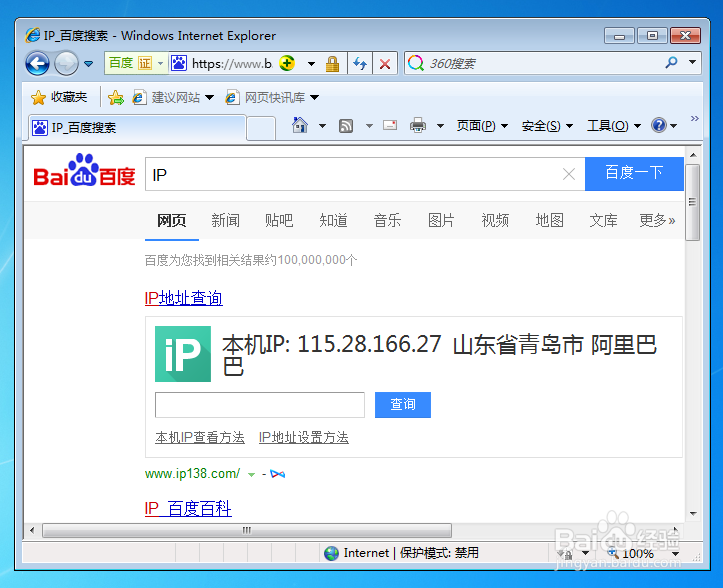Open the 工具(O) menu
The height and width of the screenshot is (588, 723).
(x=614, y=125)
